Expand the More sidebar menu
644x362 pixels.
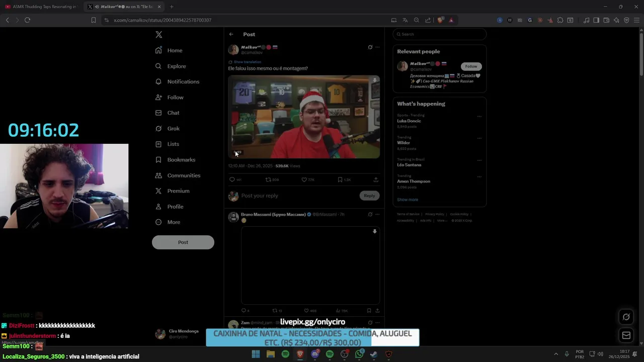(x=168, y=222)
